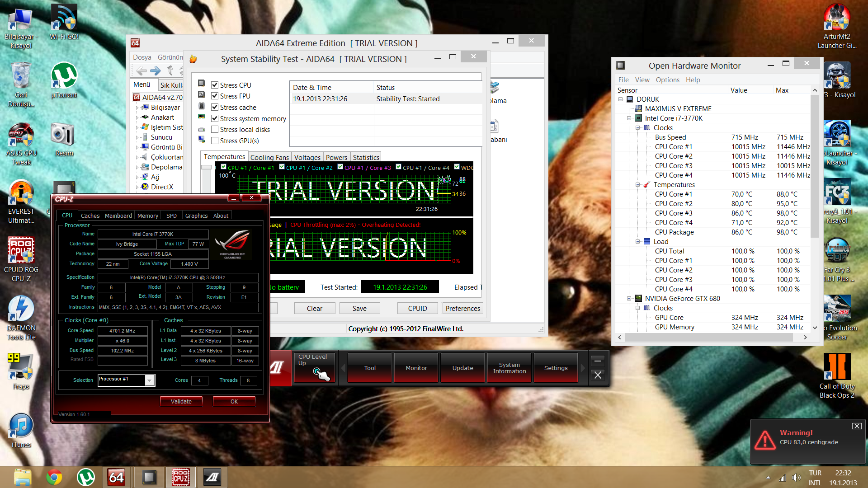Collapse the NVIDIA GeForce GTX 680 node
The image size is (868, 488).
[629, 298]
